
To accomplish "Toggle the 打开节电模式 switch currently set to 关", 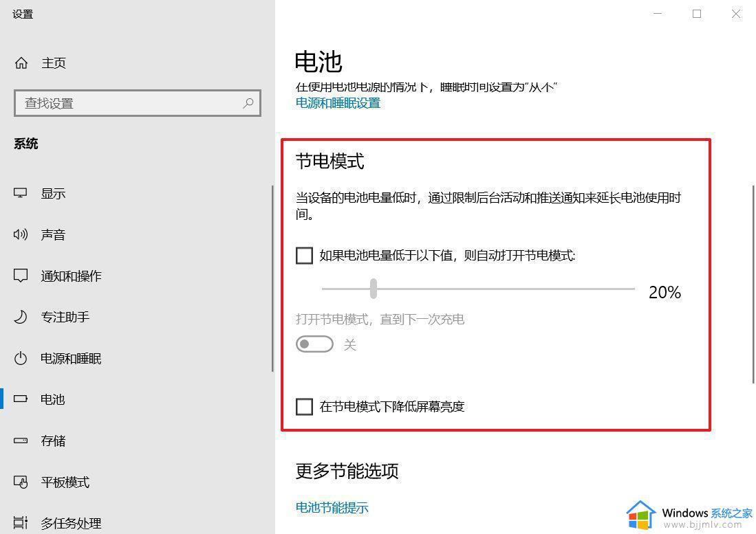I will pyautogui.click(x=314, y=344).
